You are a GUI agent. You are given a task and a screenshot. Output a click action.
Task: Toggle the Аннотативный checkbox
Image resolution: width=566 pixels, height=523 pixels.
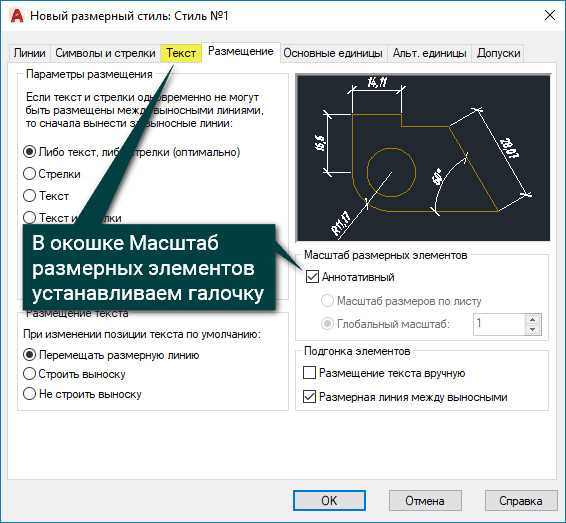click(312, 277)
